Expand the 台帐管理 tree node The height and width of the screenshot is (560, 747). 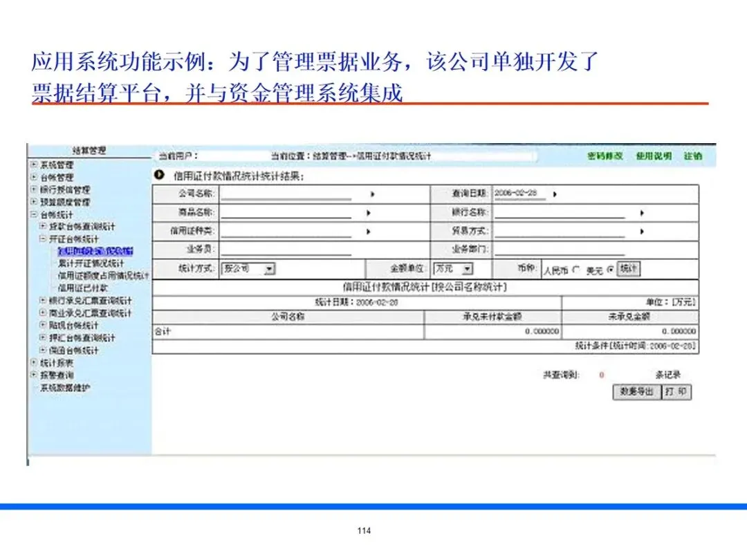pyautogui.click(x=34, y=177)
